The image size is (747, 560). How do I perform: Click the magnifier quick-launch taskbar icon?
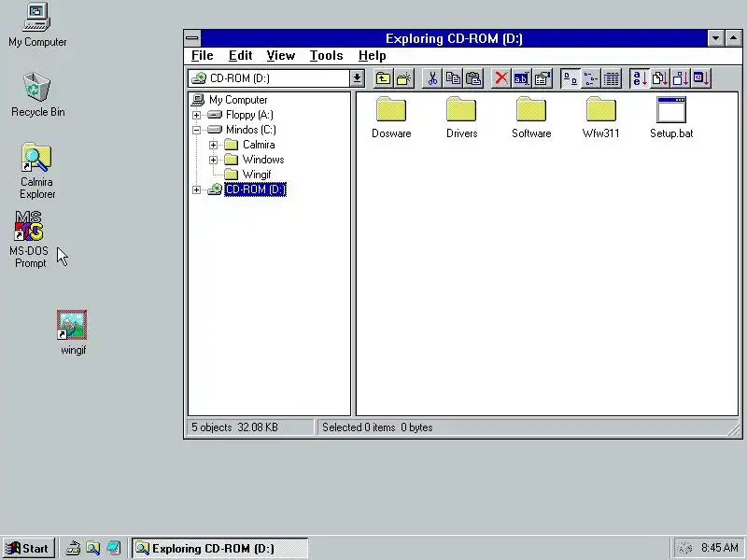[92, 549]
